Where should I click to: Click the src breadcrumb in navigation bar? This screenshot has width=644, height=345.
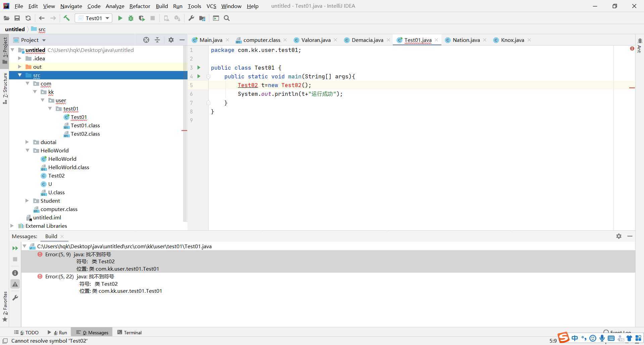point(38,29)
